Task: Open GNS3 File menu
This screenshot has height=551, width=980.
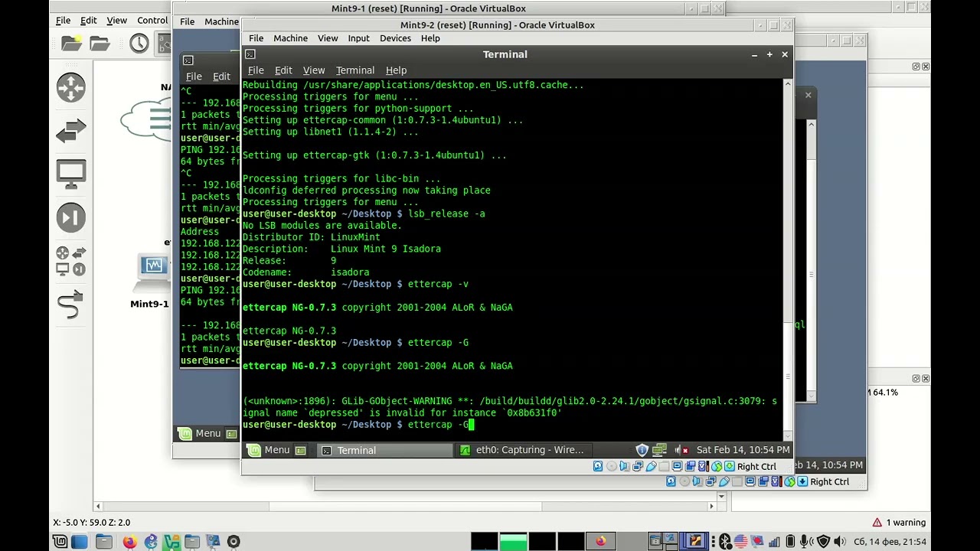Action: [64, 21]
